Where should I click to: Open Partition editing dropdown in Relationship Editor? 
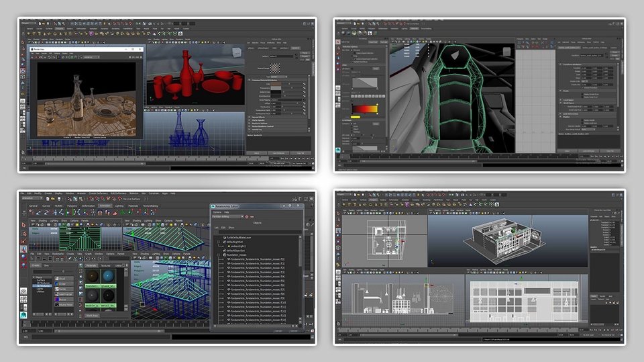pyautogui.click(x=227, y=216)
